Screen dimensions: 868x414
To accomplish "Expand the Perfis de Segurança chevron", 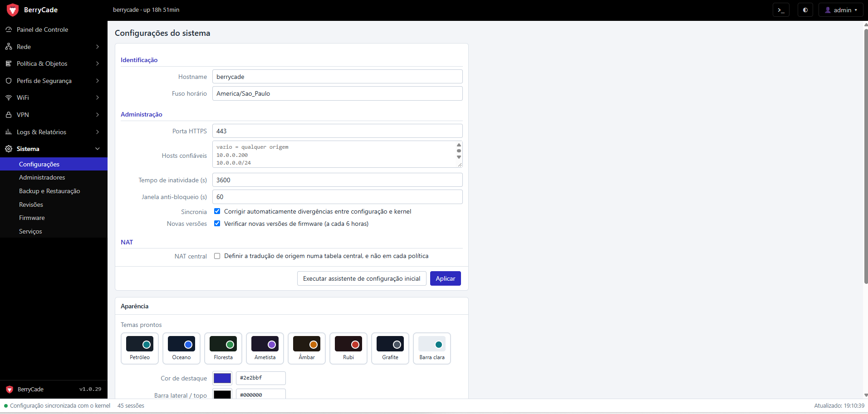I will (x=98, y=81).
